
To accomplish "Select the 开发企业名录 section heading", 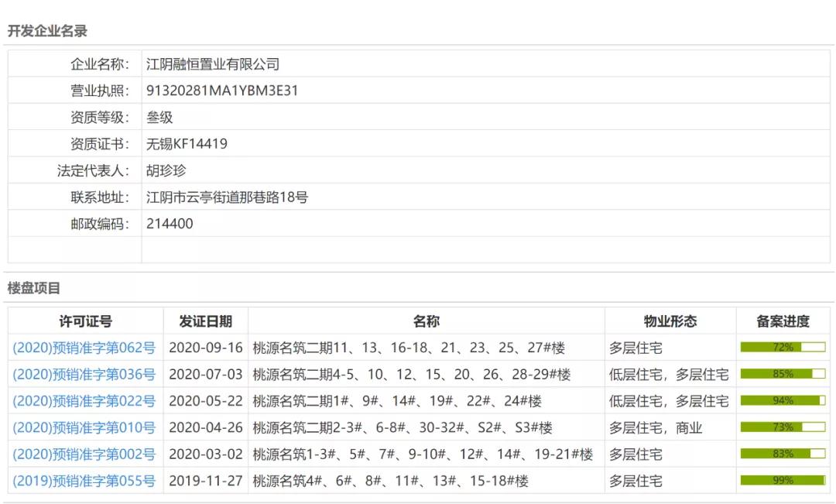I will coord(47,32).
